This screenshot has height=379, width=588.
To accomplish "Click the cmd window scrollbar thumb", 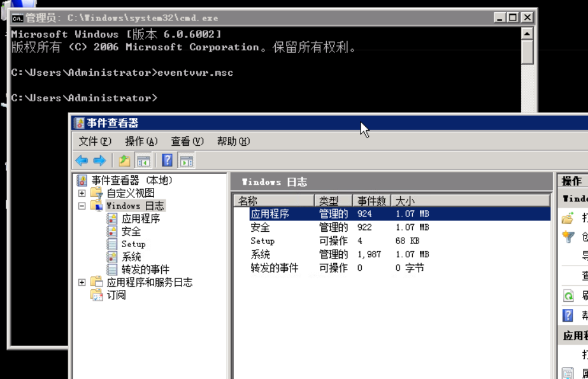I will click(527, 52).
